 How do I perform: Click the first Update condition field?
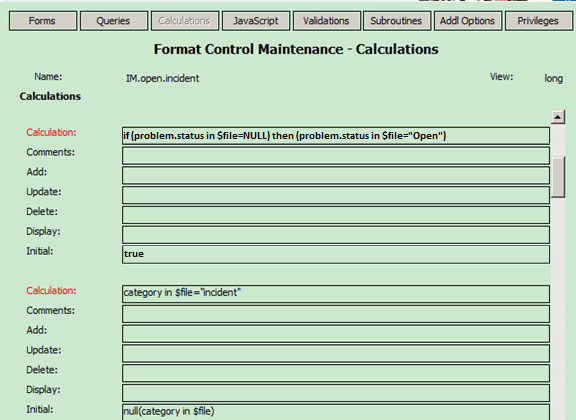coord(336,195)
